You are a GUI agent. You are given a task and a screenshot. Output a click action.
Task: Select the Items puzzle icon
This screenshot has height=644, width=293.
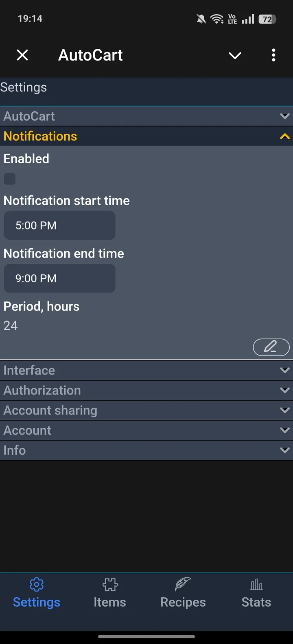tap(109, 585)
